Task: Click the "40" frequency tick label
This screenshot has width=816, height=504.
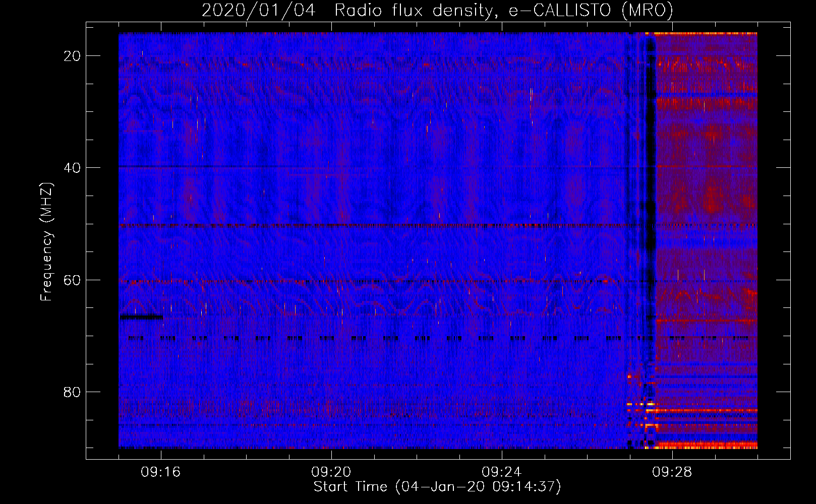Action: pos(73,168)
